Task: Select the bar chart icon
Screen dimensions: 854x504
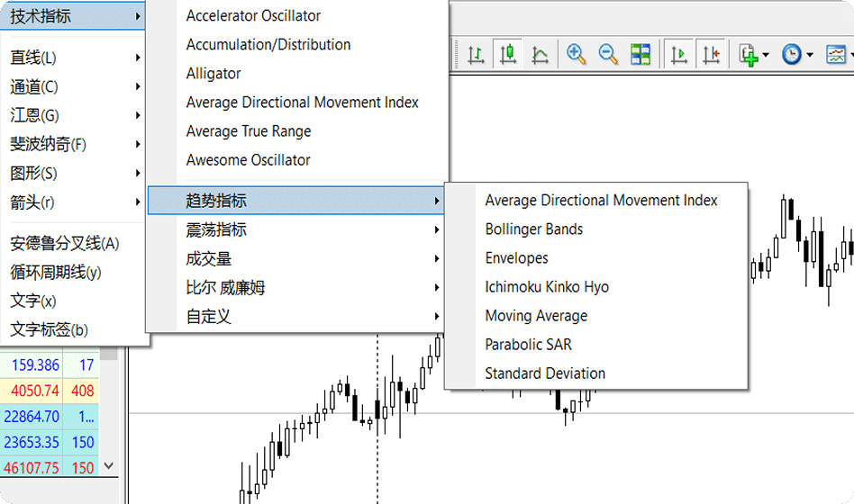Action: click(x=476, y=55)
